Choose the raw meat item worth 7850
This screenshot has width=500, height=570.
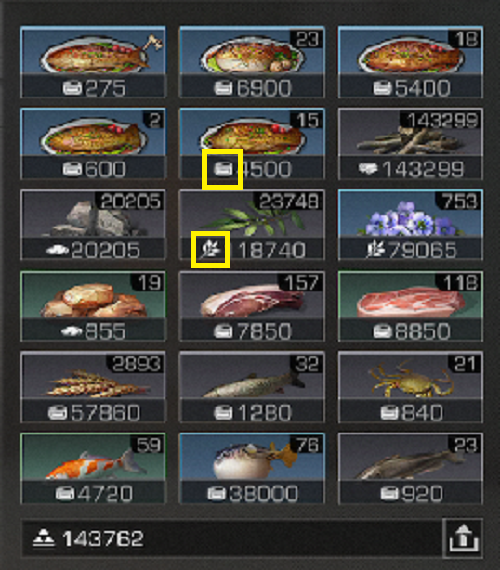coord(252,306)
